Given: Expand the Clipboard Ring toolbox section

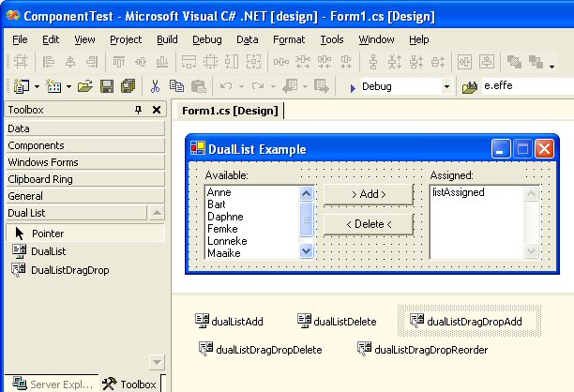Looking at the screenshot, I should tap(85, 179).
